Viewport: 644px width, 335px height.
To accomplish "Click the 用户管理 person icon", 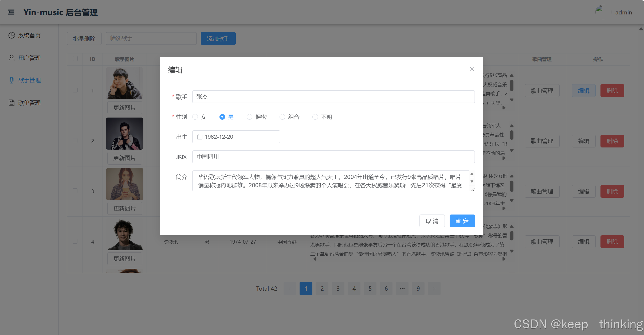I will [11, 58].
